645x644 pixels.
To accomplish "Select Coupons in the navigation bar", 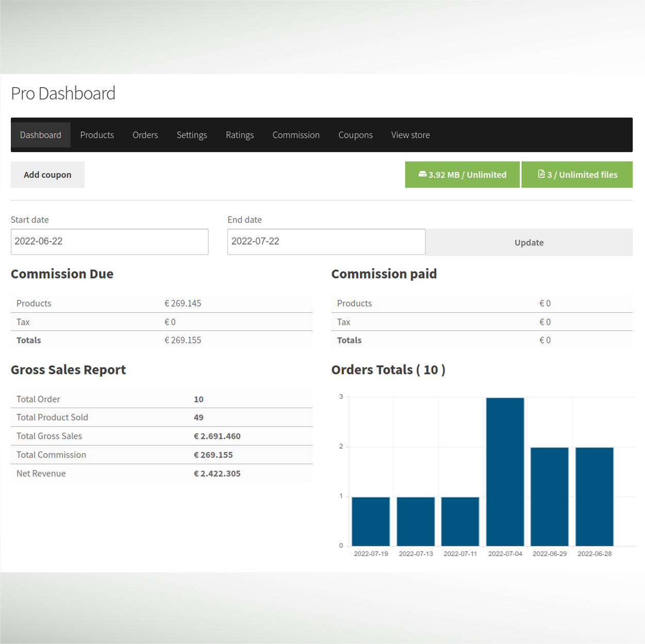I will pos(355,135).
